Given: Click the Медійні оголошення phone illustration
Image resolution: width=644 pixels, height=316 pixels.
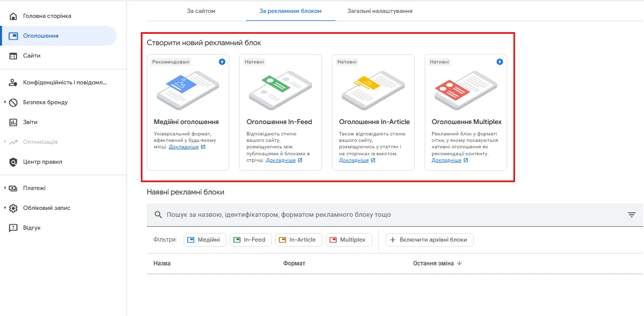Looking at the screenshot, I should click(188, 90).
